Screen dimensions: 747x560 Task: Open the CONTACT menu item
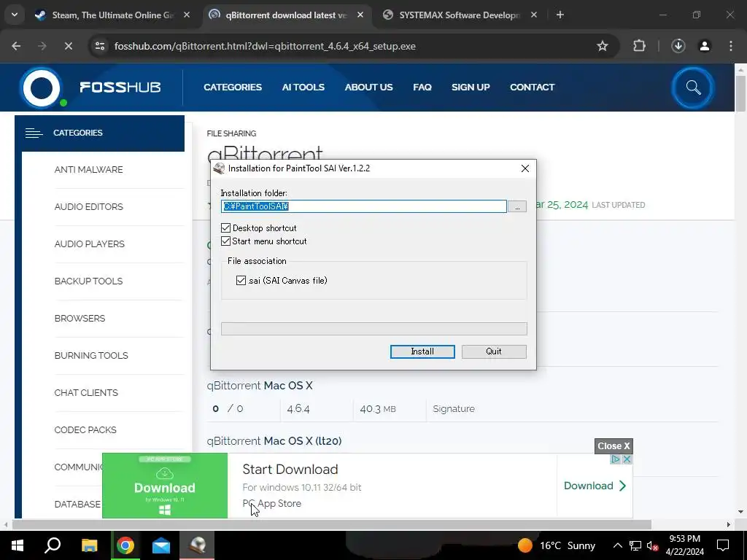click(532, 87)
